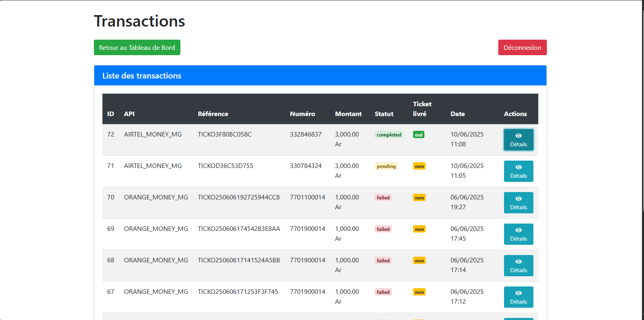Click the Statut column header
644x320 pixels.
[x=384, y=114]
